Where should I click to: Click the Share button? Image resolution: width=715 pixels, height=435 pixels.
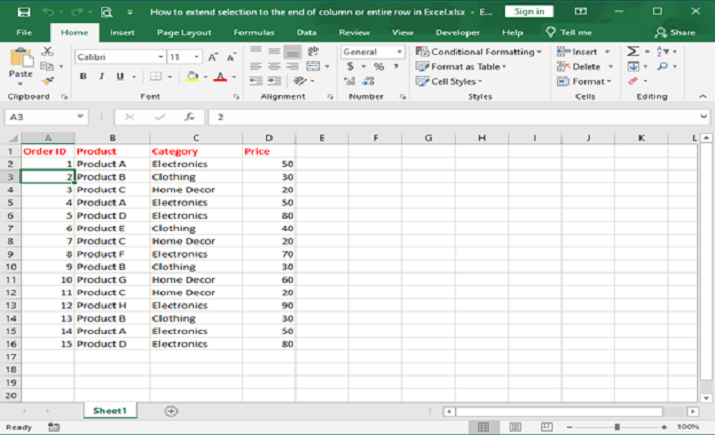(x=675, y=32)
